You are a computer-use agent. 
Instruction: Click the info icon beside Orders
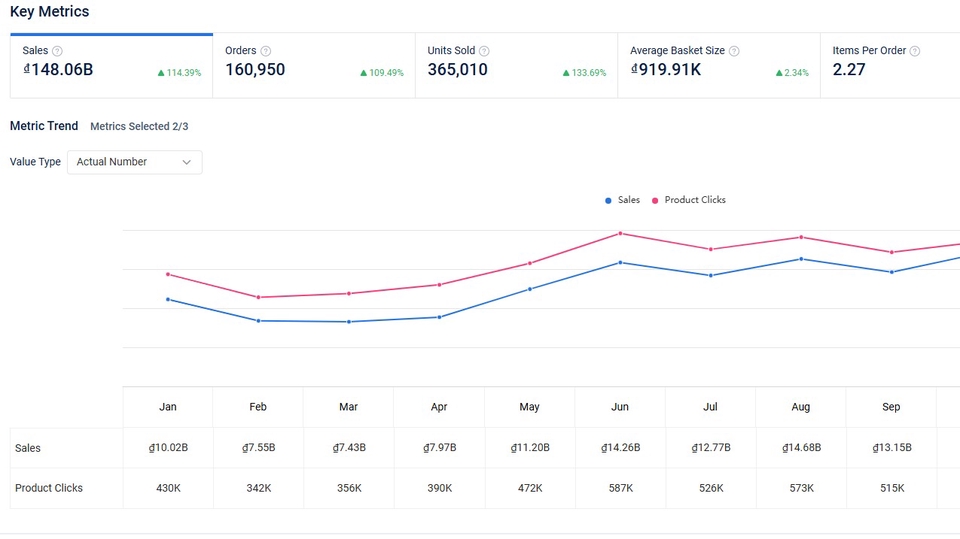point(266,51)
